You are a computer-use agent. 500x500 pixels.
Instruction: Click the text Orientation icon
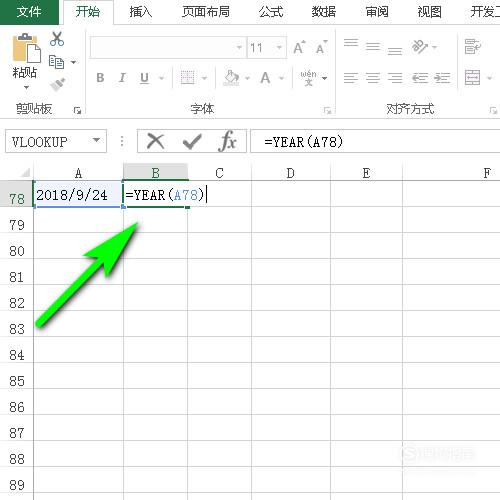(420, 47)
